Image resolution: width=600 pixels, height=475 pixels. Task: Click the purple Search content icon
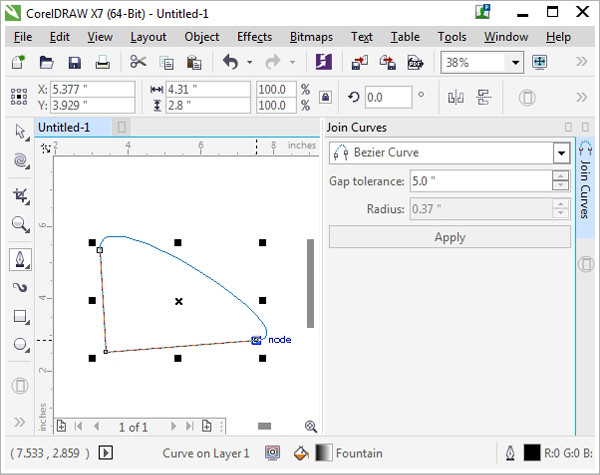[324, 62]
